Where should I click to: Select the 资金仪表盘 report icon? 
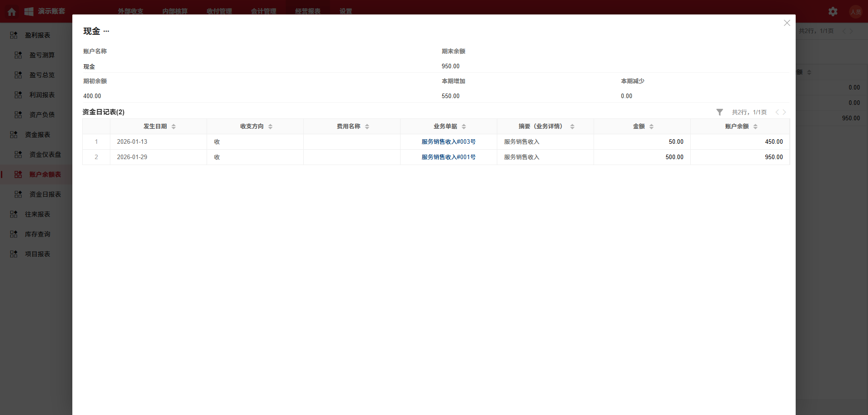(x=18, y=154)
